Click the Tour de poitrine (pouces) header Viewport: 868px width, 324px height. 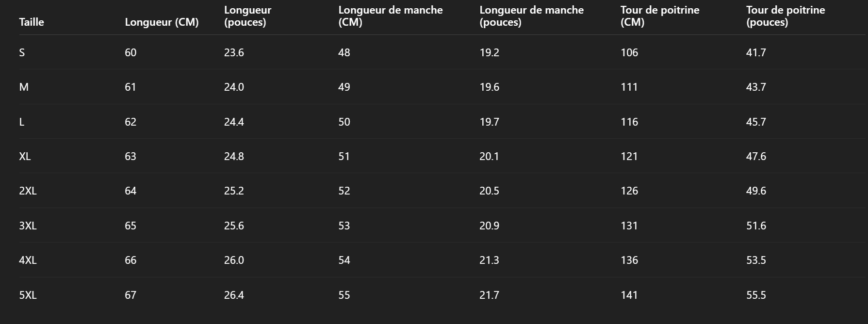tap(785, 16)
